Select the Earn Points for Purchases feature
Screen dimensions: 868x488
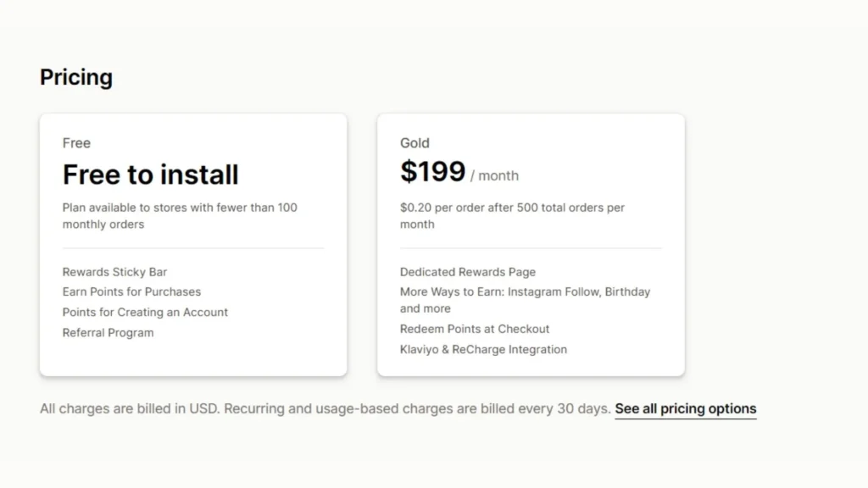[x=131, y=291]
